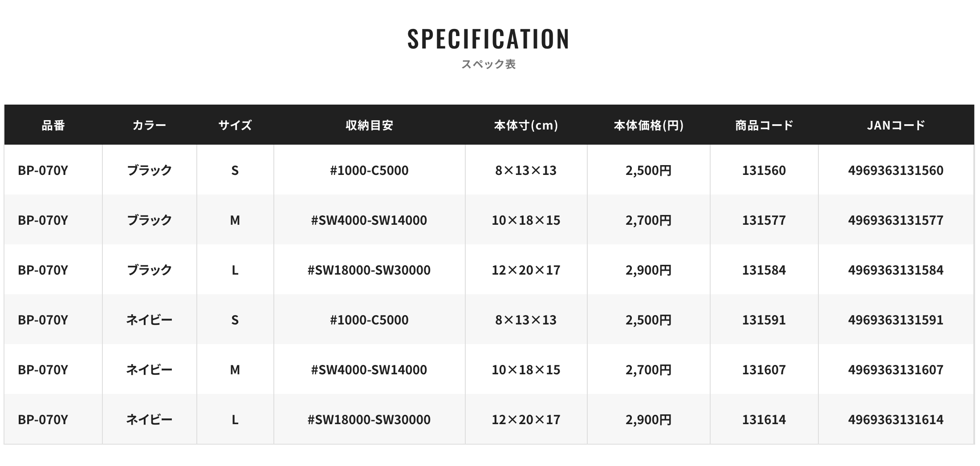Image resolution: width=980 pixels, height=466 pixels.
Task: Click the カラー column header
Action: point(149,126)
